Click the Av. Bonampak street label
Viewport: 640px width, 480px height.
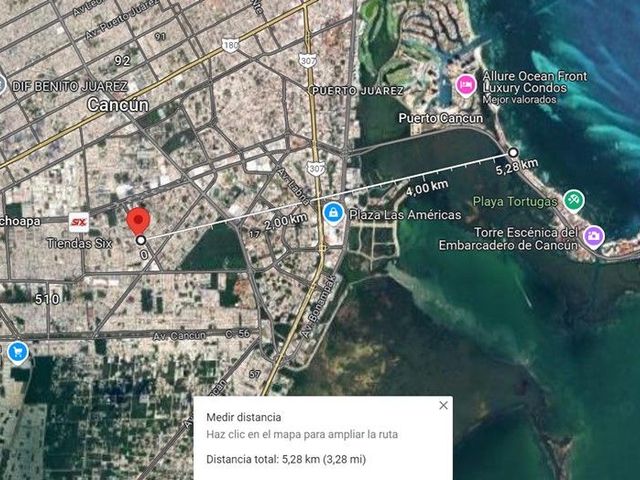319,307
